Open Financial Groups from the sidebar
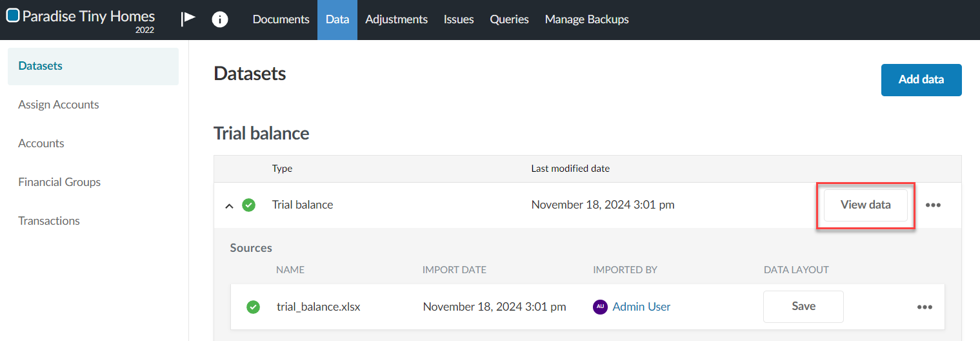The image size is (980, 341). pyautogui.click(x=59, y=182)
